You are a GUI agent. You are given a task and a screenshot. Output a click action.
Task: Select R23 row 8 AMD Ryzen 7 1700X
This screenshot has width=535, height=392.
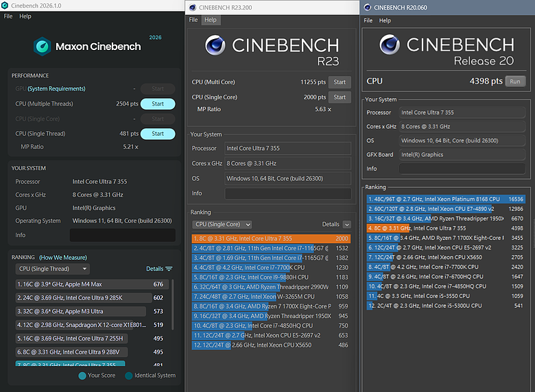point(271,306)
